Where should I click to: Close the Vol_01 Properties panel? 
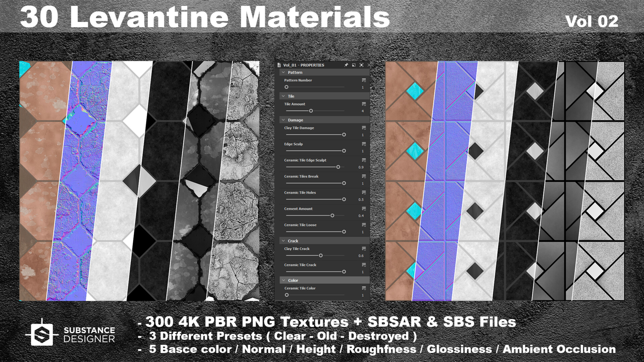(x=369, y=65)
